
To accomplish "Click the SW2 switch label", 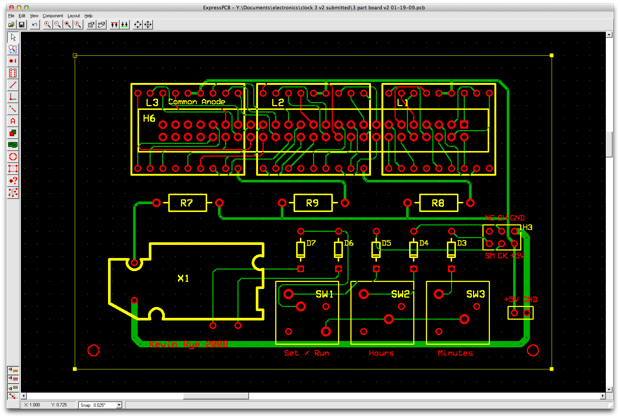I will click(400, 294).
